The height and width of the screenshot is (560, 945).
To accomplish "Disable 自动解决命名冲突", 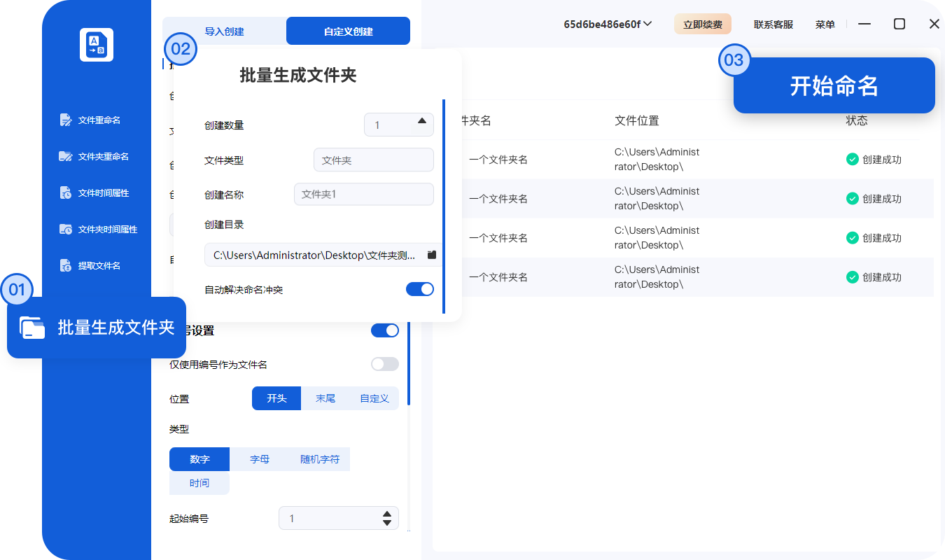I will point(419,288).
